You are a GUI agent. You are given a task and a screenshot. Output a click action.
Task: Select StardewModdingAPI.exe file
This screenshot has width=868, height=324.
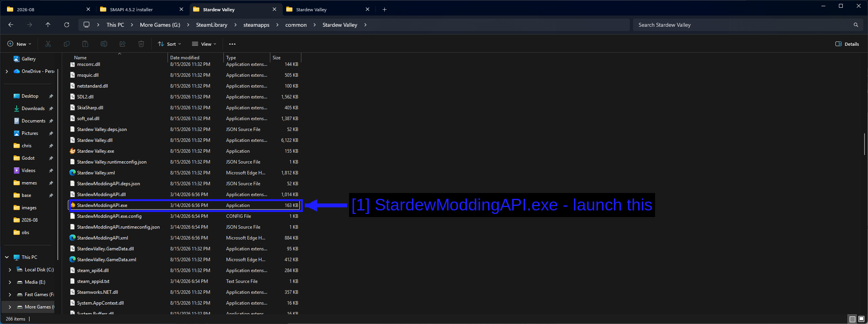tap(185, 205)
